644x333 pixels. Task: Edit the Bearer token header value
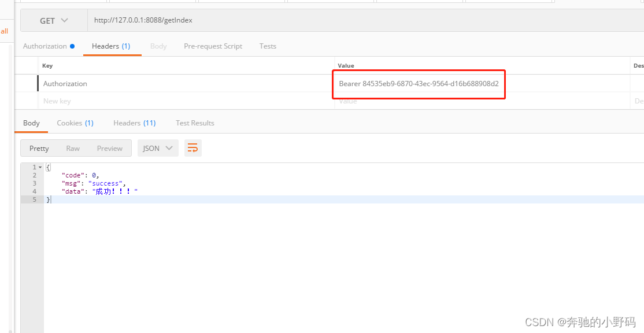pyautogui.click(x=419, y=83)
